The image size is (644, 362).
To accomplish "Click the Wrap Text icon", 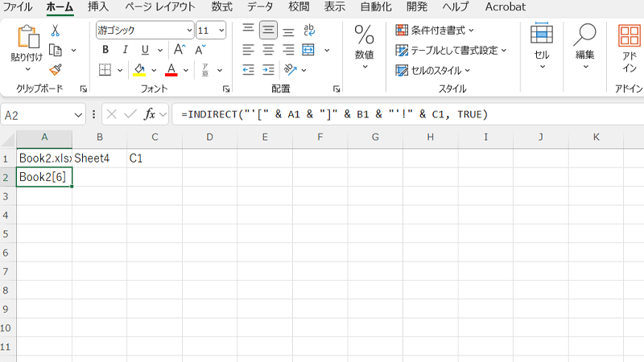I will pos(309,30).
